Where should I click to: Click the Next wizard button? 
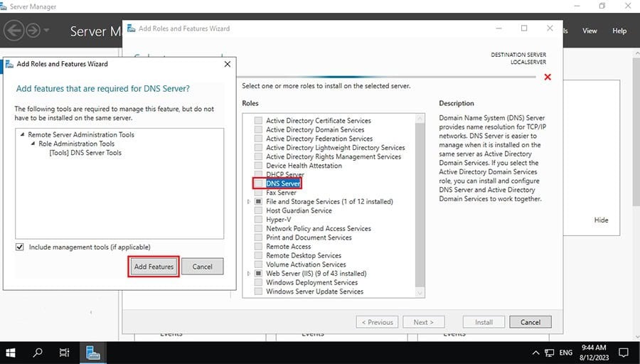[x=423, y=322]
